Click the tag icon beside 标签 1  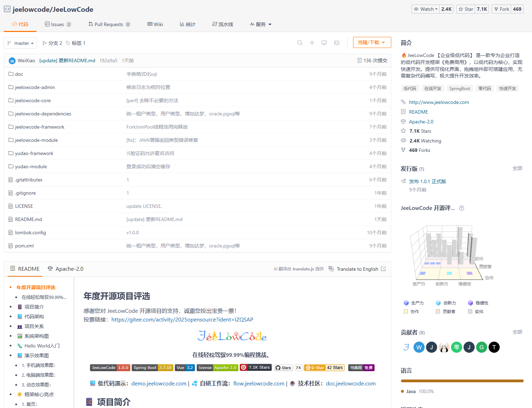click(68, 43)
